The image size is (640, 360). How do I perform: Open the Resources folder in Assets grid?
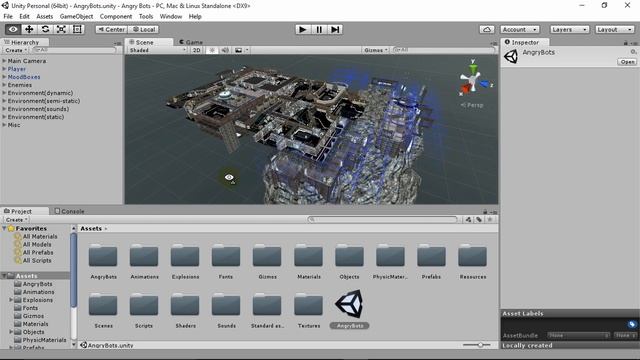[473, 261]
